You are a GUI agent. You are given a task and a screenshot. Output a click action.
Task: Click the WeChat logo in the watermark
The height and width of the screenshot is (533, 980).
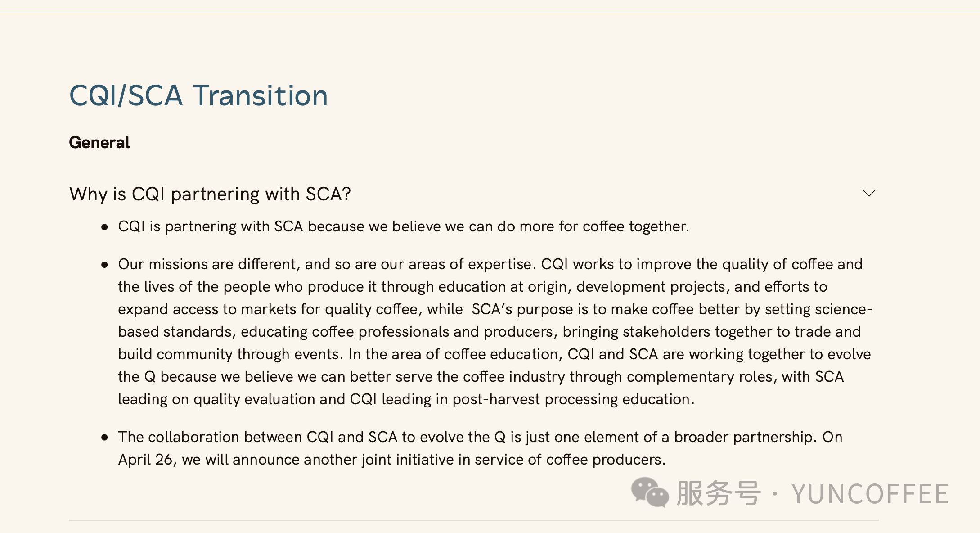[x=650, y=492]
